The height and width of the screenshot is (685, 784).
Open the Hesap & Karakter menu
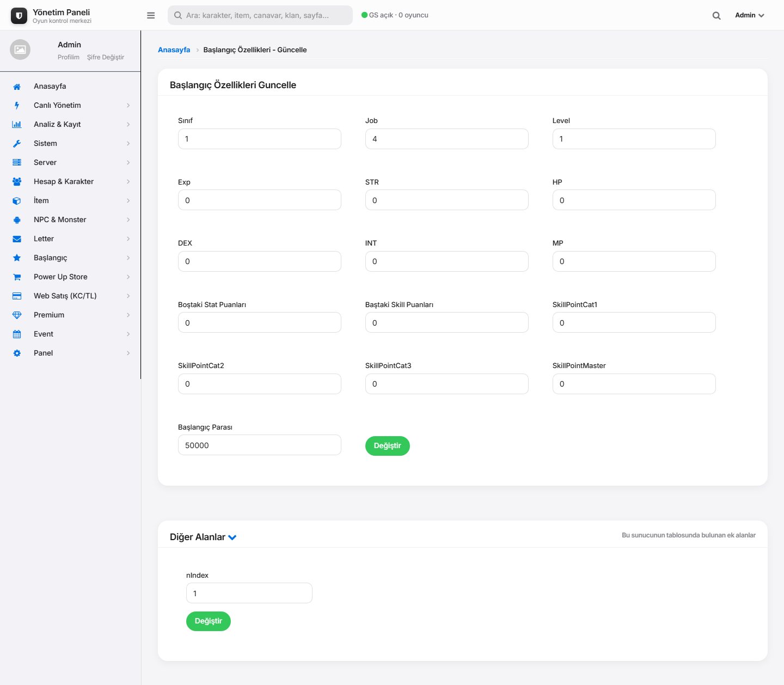[70, 182]
